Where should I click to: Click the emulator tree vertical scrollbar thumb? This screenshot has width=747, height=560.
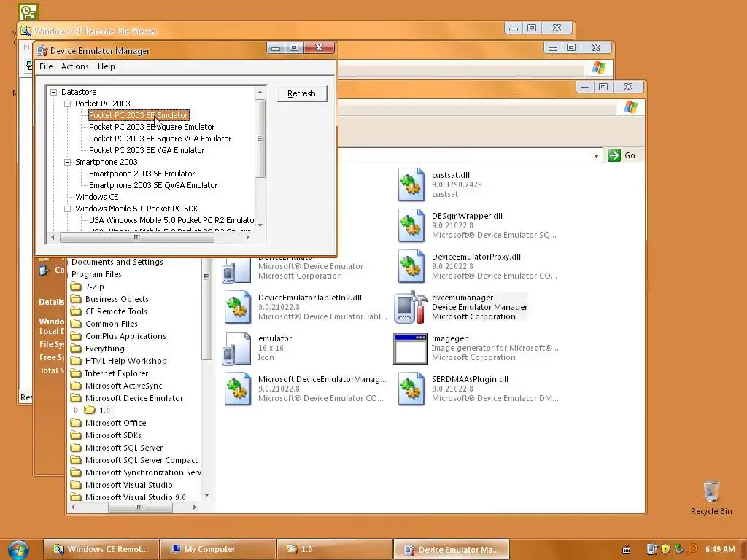point(260,139)
